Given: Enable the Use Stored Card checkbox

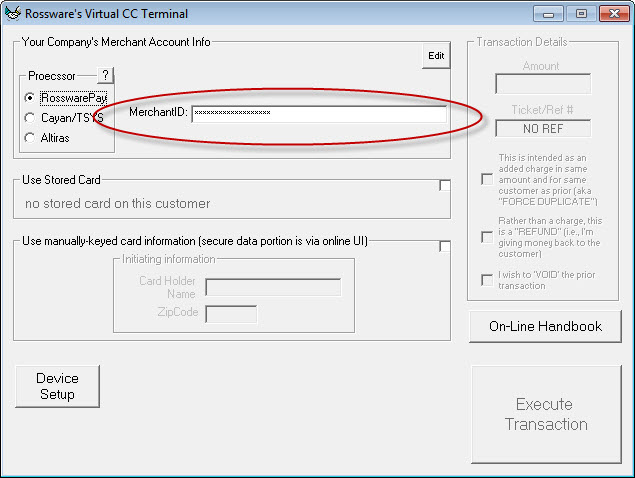Looking at the screenshot, I should click(444, 185).
